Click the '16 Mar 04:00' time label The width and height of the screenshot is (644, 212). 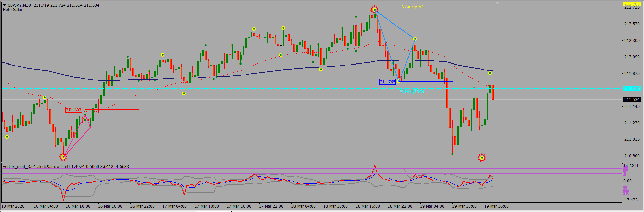(x=46, y=206)
